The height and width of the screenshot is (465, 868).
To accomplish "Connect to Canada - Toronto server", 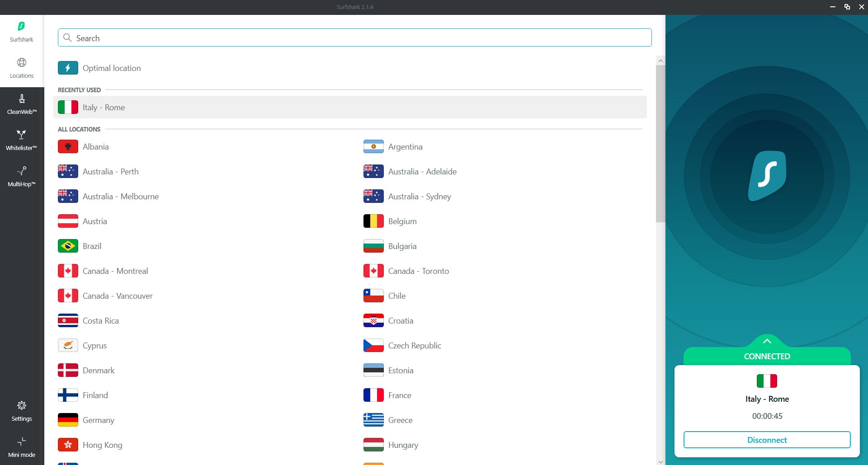I will tap(418, 271).
